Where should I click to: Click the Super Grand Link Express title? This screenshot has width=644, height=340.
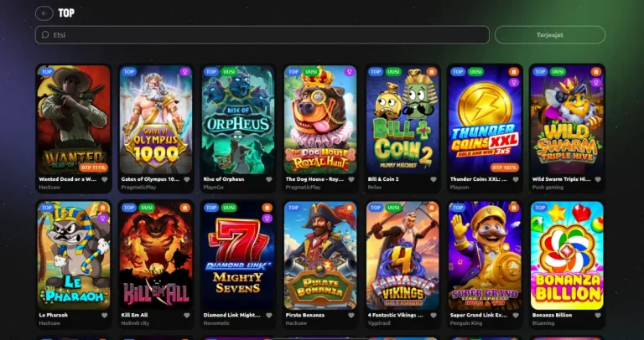pyautogui.click(x=479, y=315)
